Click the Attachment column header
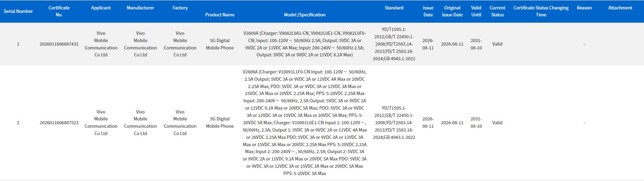 620,8
